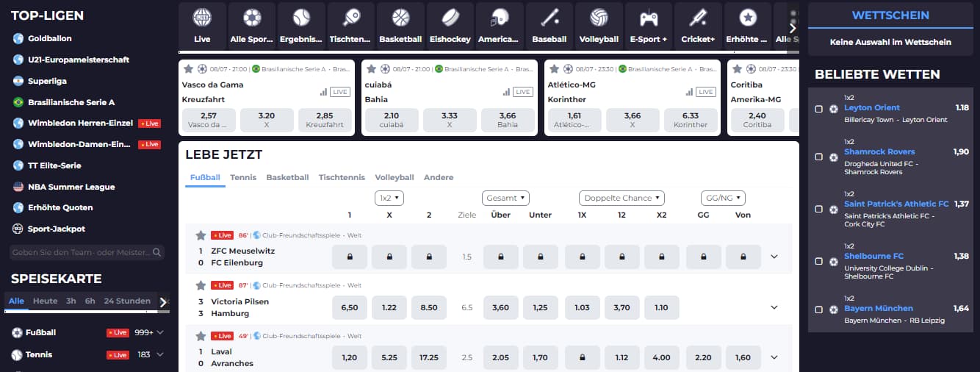Bet 2,57 on Vasco da Gama
The width and height of the screenshot is (980, 372).
point(209,120)
